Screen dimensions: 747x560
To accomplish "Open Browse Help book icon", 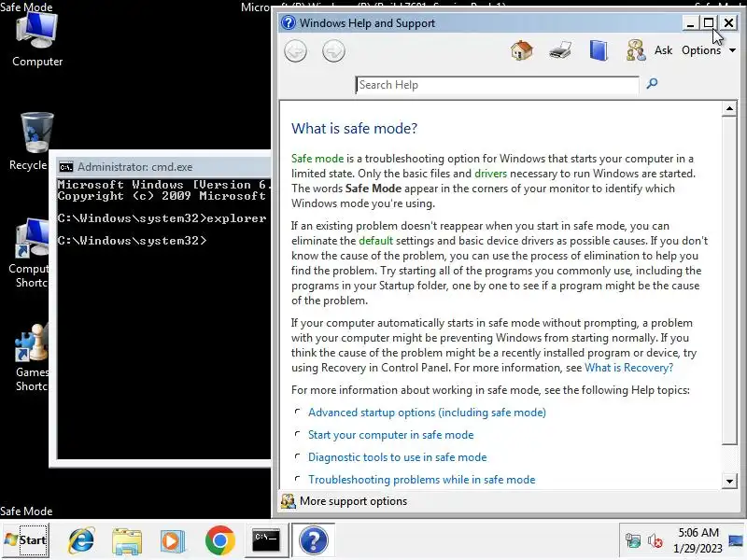I will (599, 50).
